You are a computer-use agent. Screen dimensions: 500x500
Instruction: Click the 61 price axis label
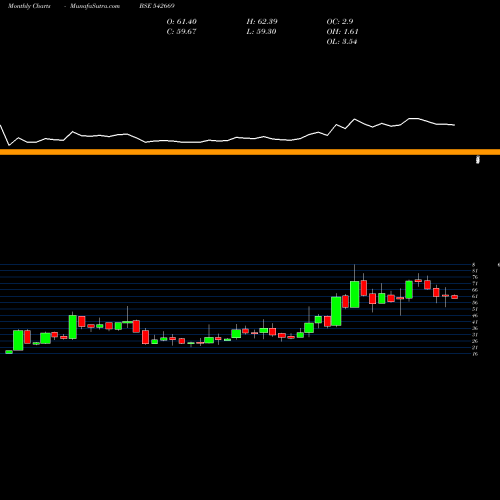(475, 296)
